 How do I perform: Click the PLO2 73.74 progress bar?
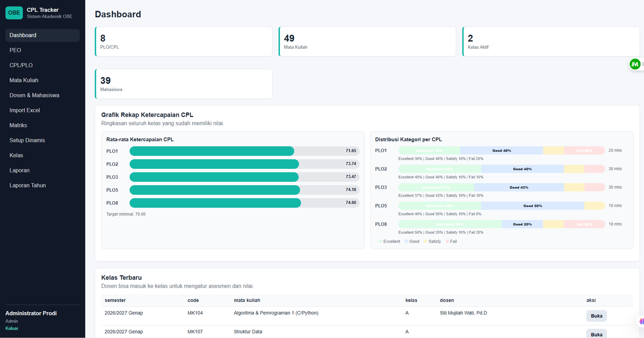coord(244,164)
